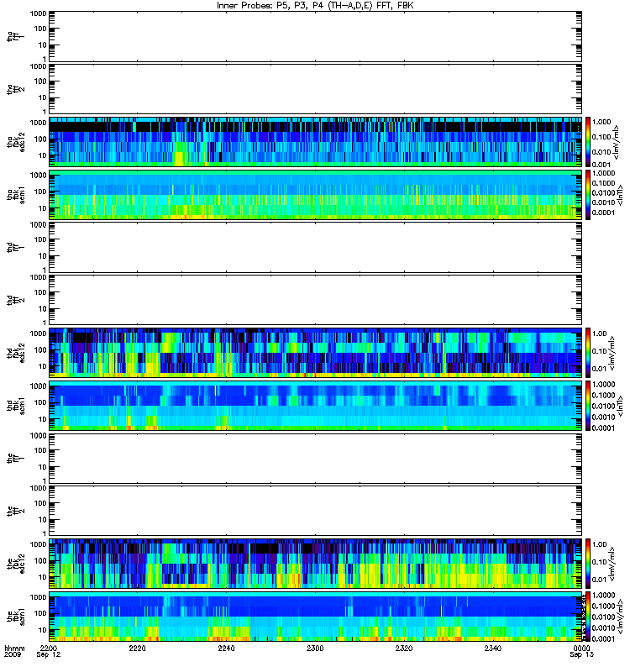Click the '2009' year label
The image size is (630, 672).
[12, 654]
